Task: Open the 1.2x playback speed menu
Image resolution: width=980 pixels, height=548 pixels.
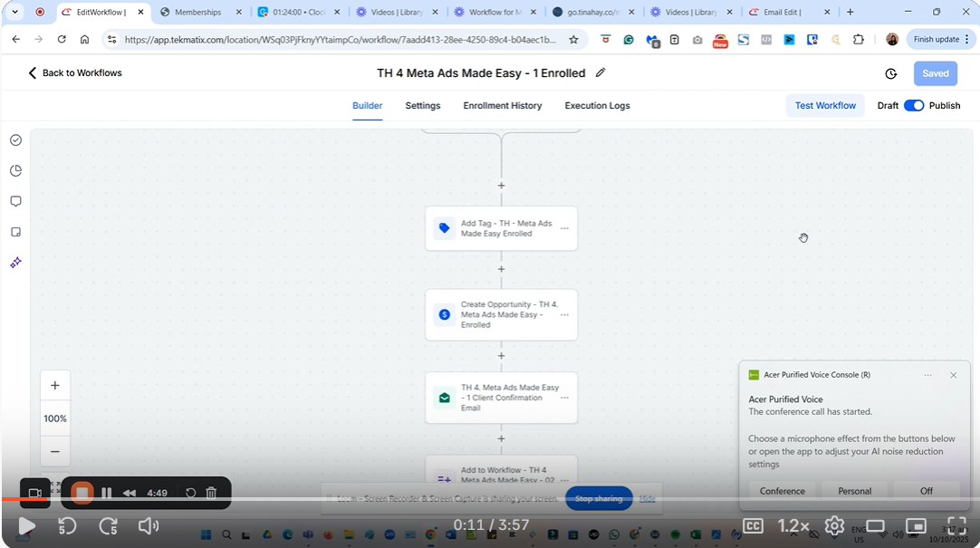Action: click(x=793, y=526)
